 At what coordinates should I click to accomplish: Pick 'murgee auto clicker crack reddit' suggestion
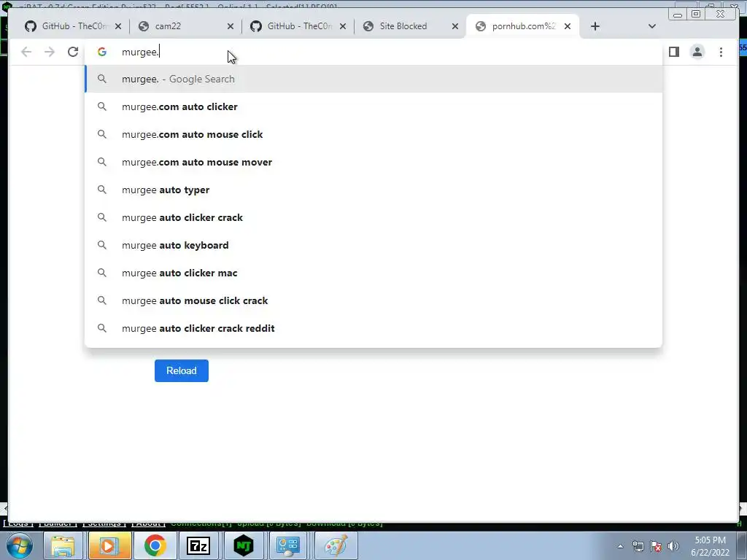373,328
